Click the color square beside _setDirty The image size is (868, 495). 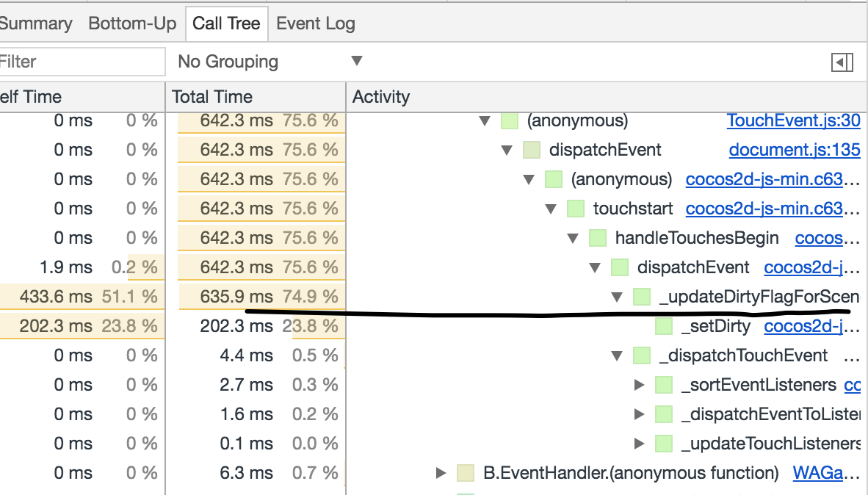[x=664, y=326]
